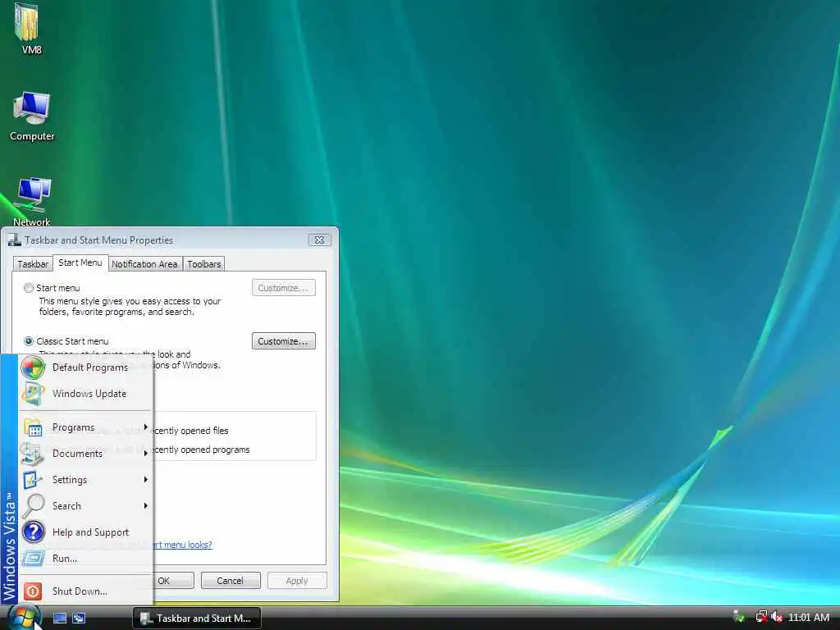Click Customize button for Classic Start menu

(283, 341)
